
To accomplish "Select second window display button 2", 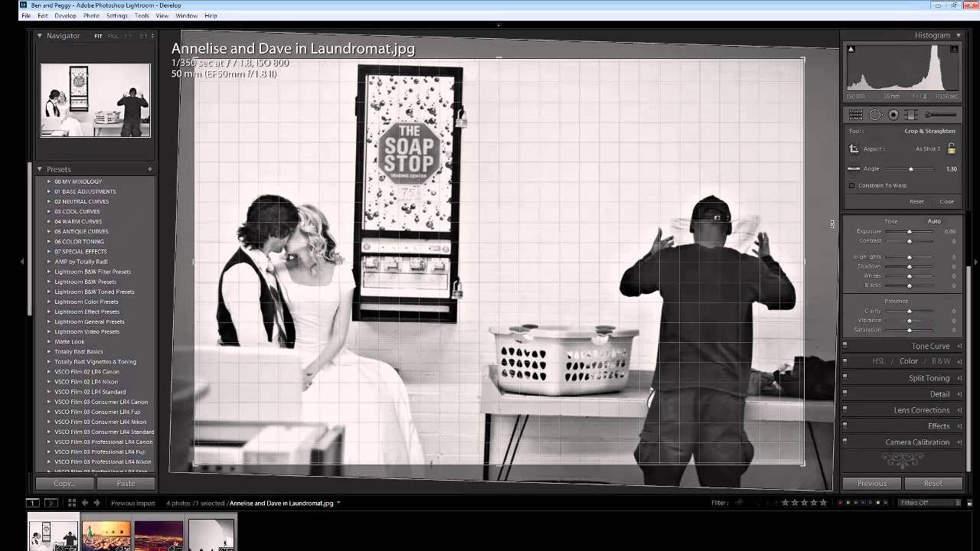I will (51, 503).
